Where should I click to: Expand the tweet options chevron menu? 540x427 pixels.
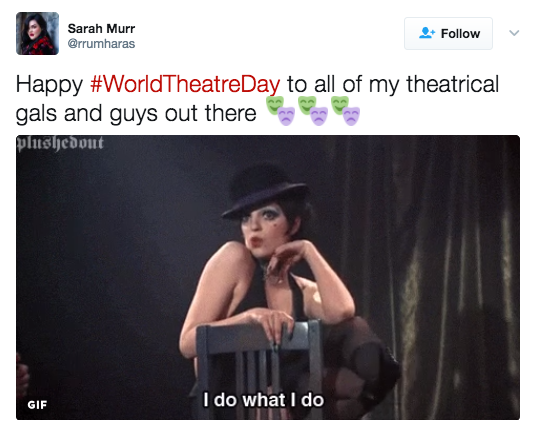(514, 33)
